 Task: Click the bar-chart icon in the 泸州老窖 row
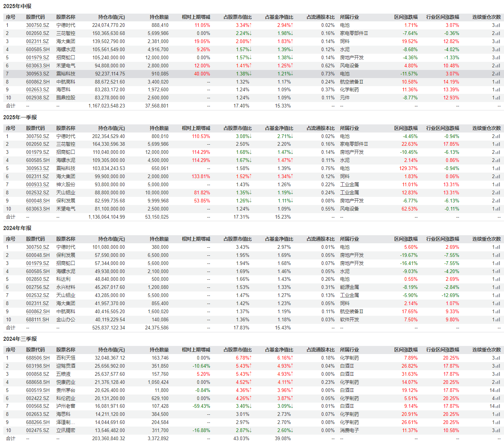pos(498,406)
